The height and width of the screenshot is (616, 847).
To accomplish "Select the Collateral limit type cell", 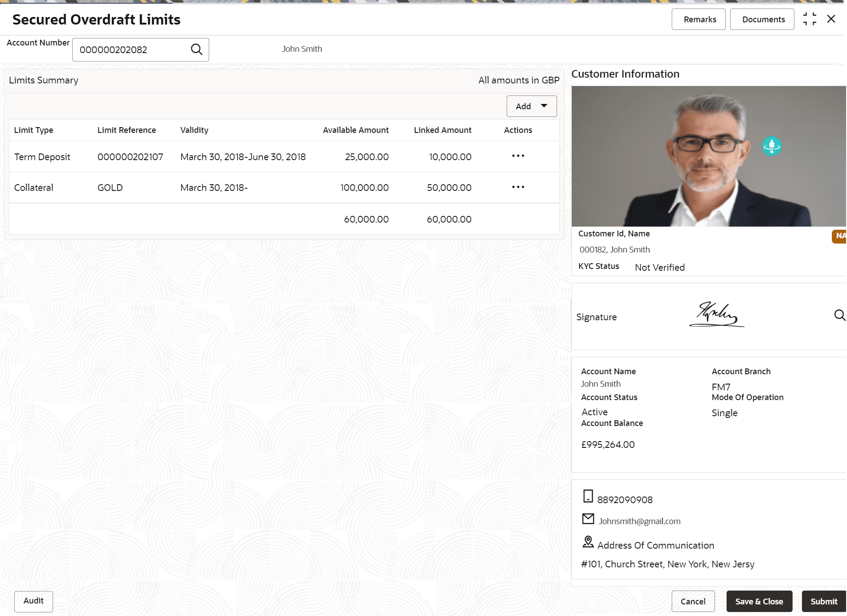I will click(x=33, y=188).
